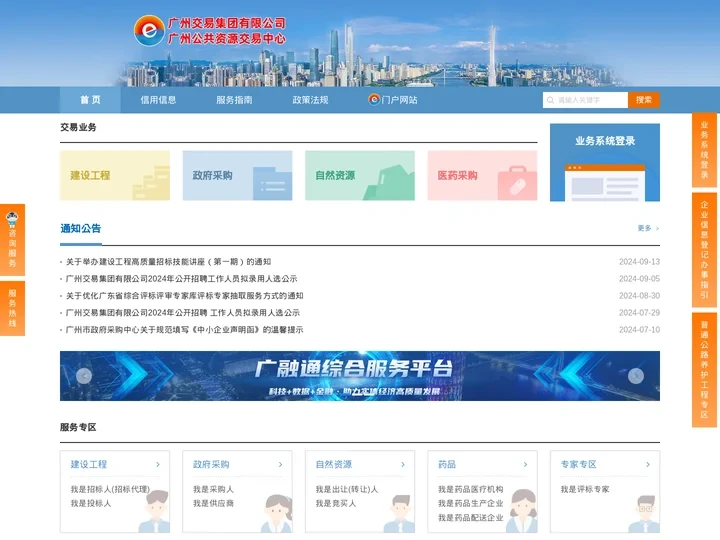720x540 pixels.
Task: Open 政策法规 in the navigation bar
Action: pyautogui.click(x=310, y=100)
